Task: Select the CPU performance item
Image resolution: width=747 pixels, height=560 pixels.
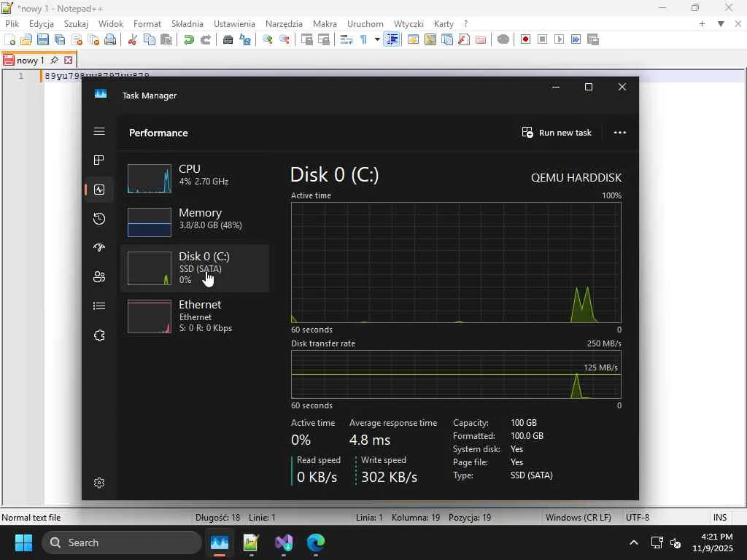Action: click(x=195, y=178)
